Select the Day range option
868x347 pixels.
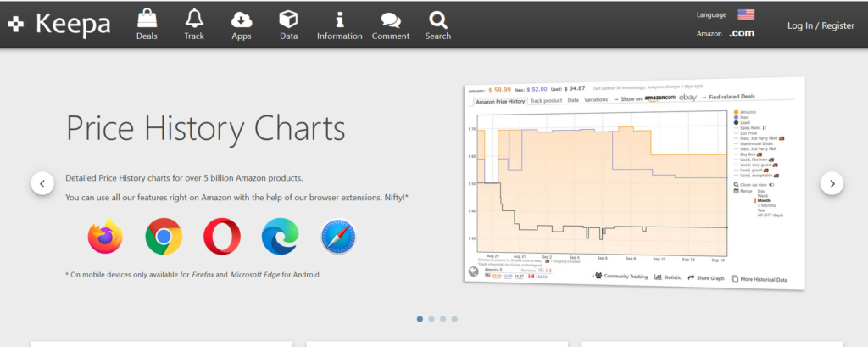[761, 191]
